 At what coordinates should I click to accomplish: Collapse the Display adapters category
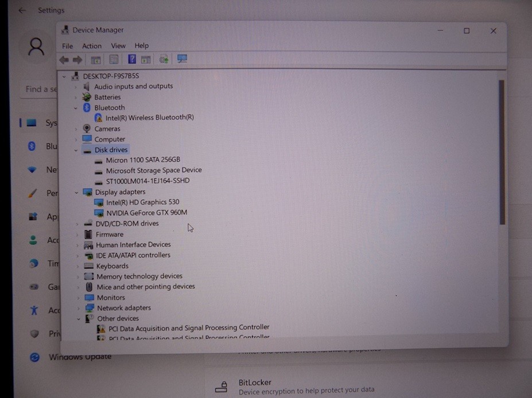[x=76, y=193]
